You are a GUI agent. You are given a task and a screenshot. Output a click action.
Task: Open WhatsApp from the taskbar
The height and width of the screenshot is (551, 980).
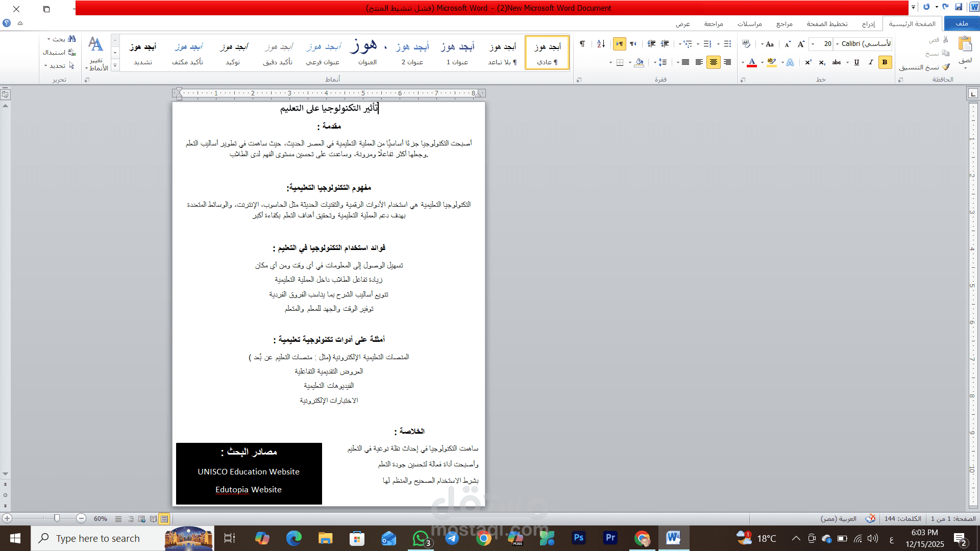pyautogui.click(x=421, y=538)
